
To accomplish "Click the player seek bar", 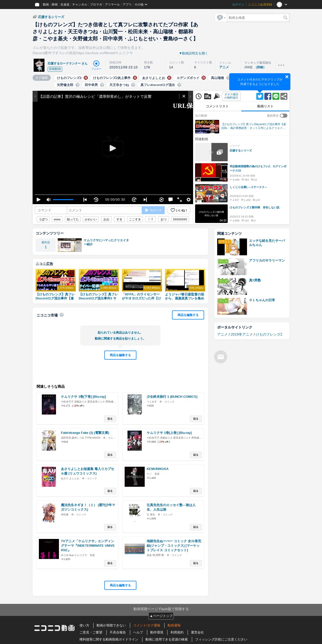I will tap(113, 195).
